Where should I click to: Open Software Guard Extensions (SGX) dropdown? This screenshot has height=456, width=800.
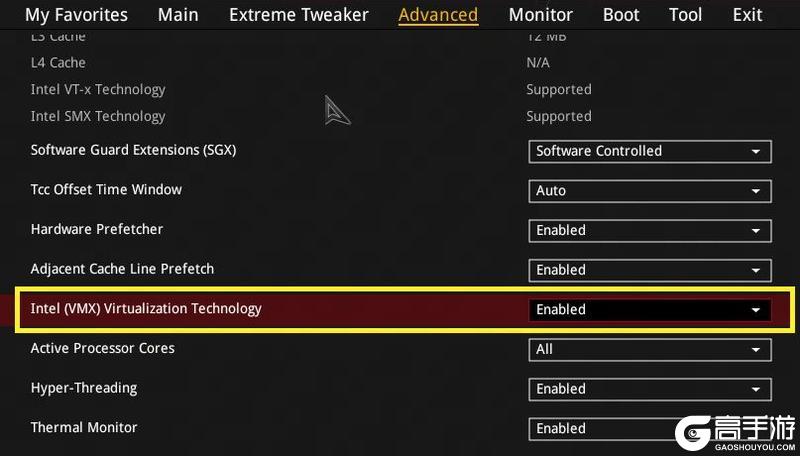tap(650, 151)
